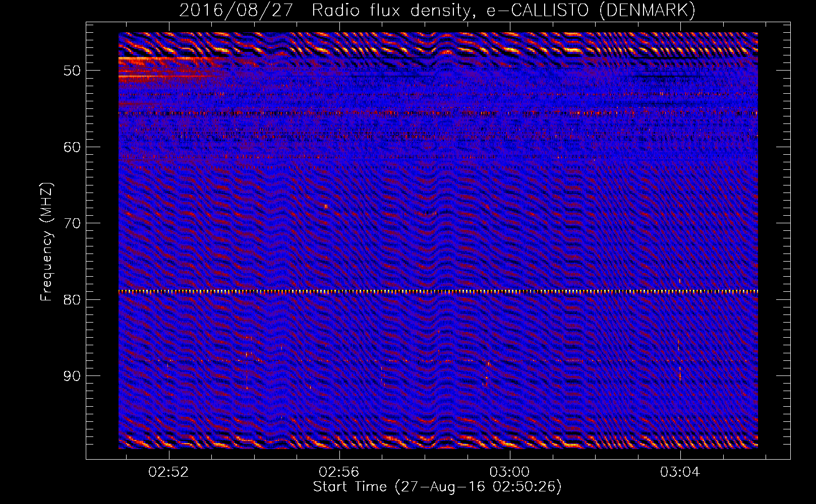This screenshot has height=504, width=816.
Task: Click the 02:56 time tick label
Action: click(339, 472)
